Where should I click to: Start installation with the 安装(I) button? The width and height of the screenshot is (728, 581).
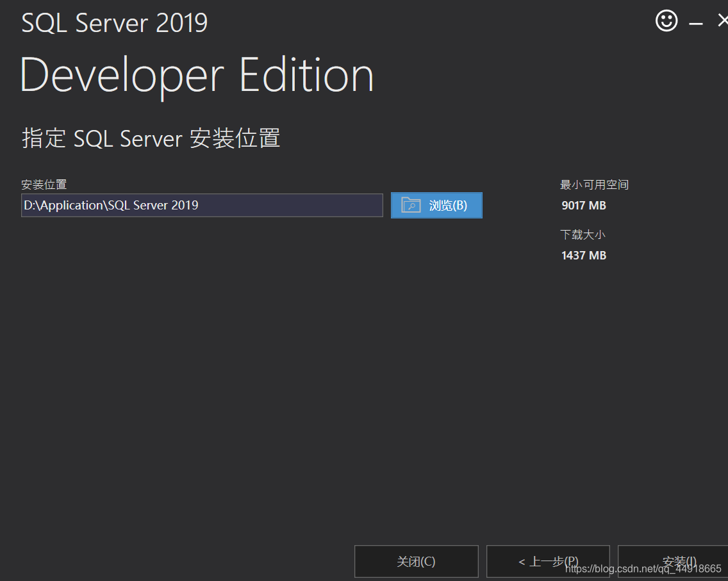pos(674,562)
